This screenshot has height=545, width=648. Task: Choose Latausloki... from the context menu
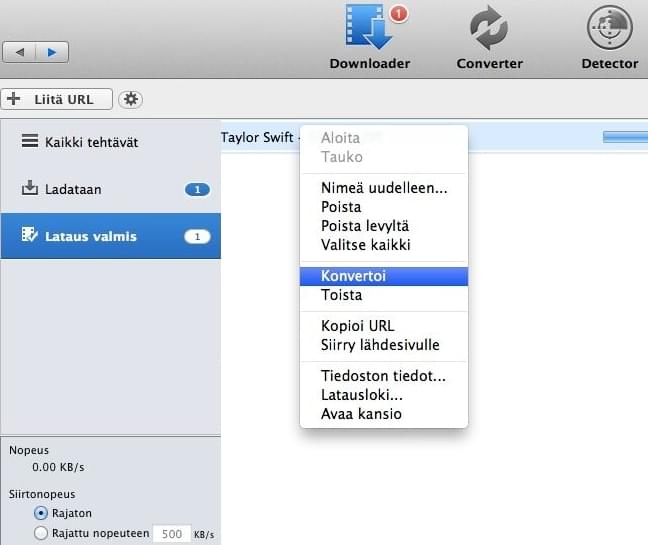point(384,395)
